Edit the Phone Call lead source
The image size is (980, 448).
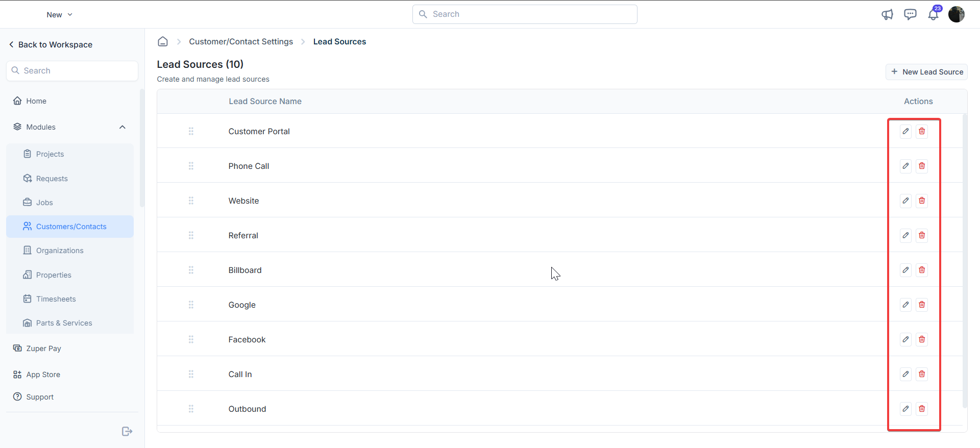point(905,166)
